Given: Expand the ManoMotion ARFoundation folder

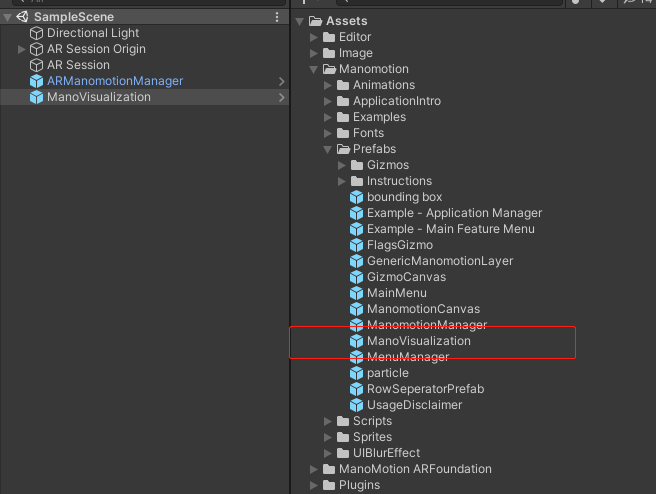Looking at the screenshot, I should click(314, 469).
